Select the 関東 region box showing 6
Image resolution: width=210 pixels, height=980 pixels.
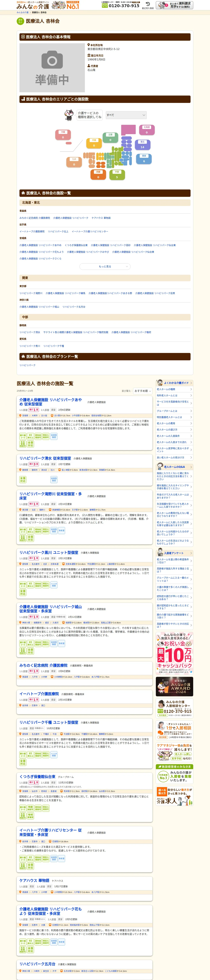(x=144, y=159)
